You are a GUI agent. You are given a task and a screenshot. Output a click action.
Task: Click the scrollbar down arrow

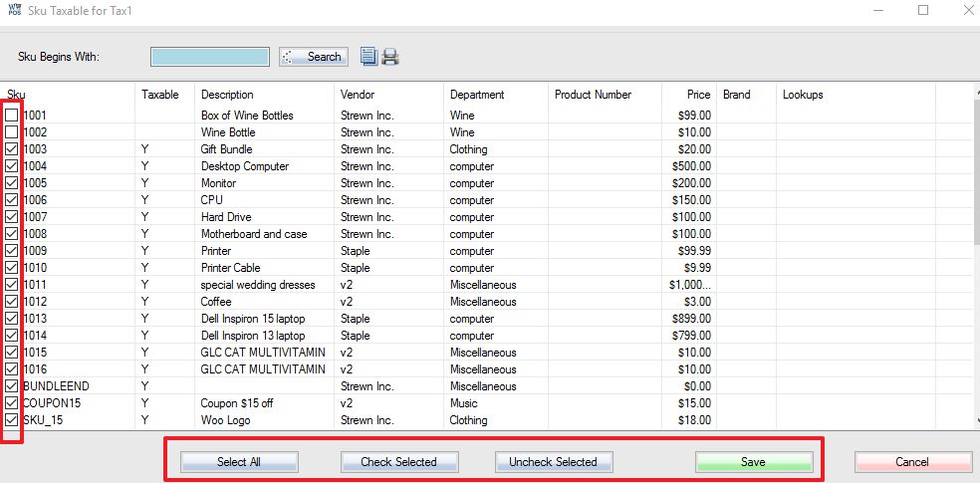(x=977, y=422)
